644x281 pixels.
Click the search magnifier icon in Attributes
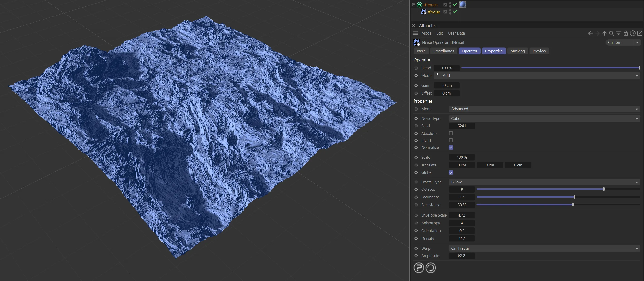611,33
